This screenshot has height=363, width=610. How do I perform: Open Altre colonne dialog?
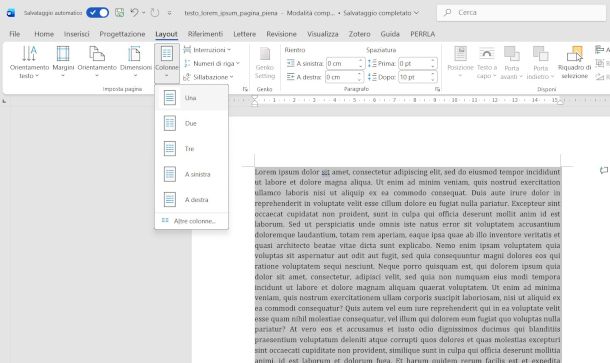click(x=191, y=221)
